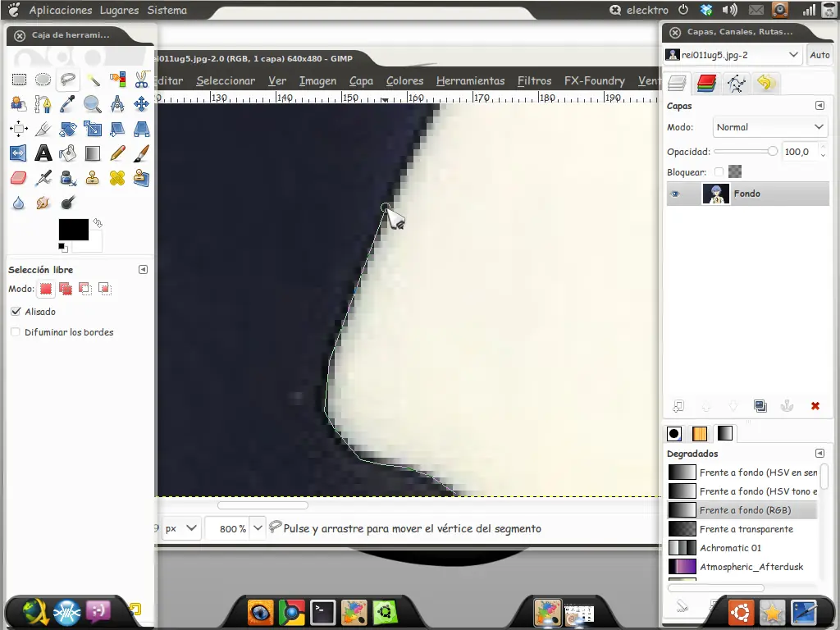Toggle the lock alpha channel checkerboard icon
This screenshot has width=840, height=630.
735,171
